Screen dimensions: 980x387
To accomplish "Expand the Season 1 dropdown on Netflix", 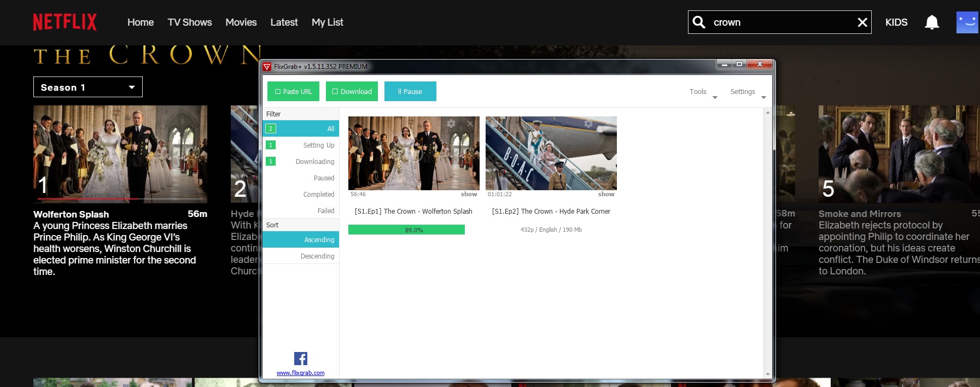I will pyautogui.click(x=88, y=87).
